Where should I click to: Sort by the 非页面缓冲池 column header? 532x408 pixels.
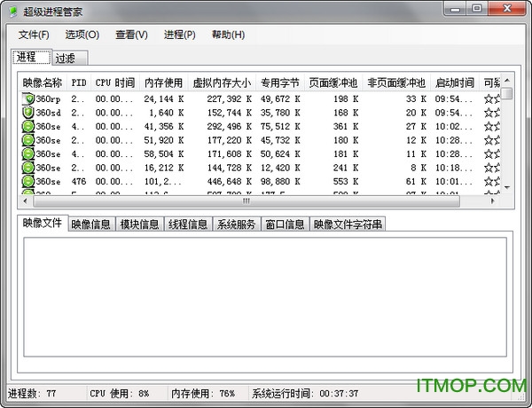click(x=396, y=82)
